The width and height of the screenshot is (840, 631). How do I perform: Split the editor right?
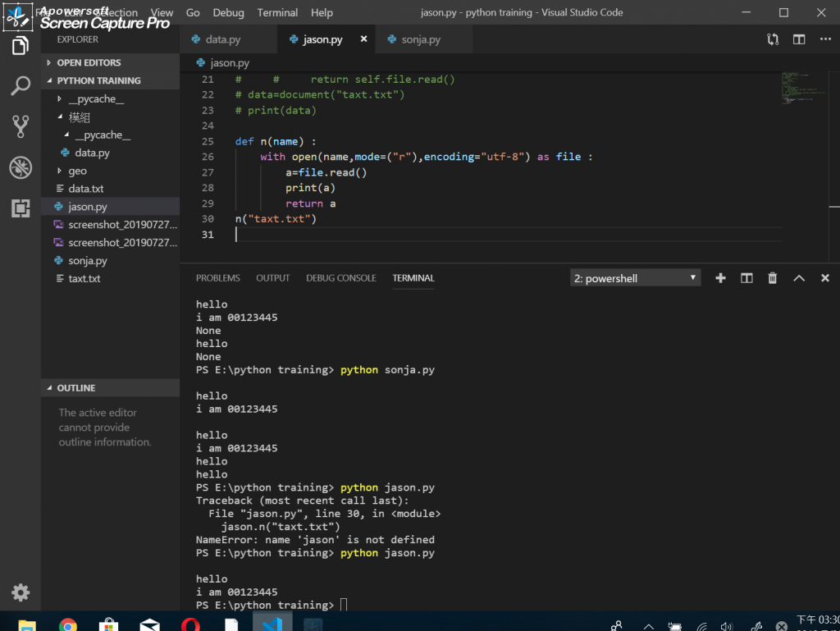click(x=799, y=39)
